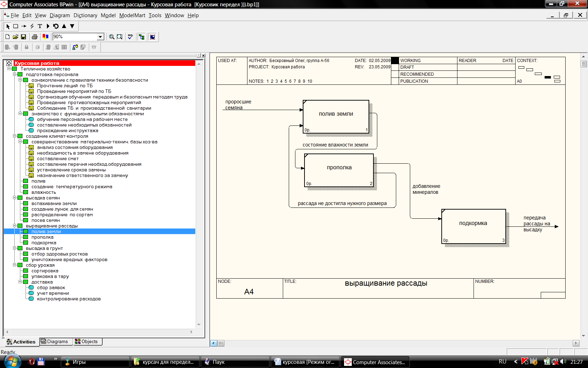Select the Activity Box tool
Viewport: 588px width, 368px height.
(16, 26)
